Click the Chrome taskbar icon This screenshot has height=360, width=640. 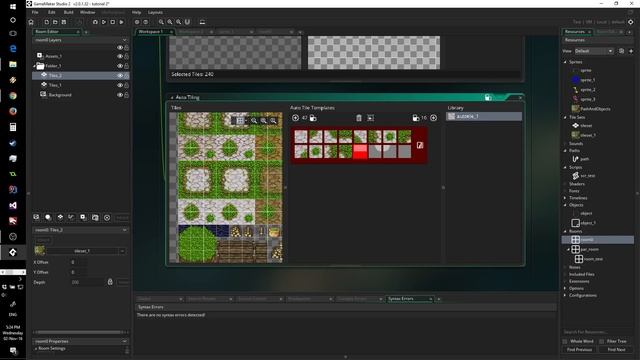tap(13, 96)
